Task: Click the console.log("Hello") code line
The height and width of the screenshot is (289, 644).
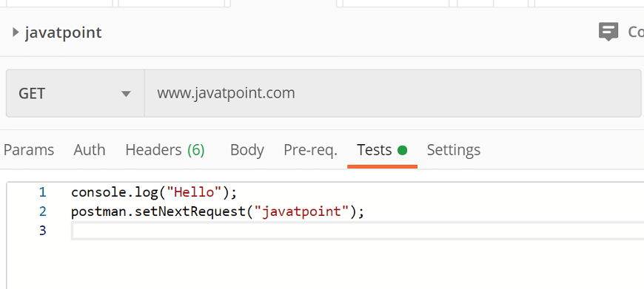Action: click(x=154, y=192)
